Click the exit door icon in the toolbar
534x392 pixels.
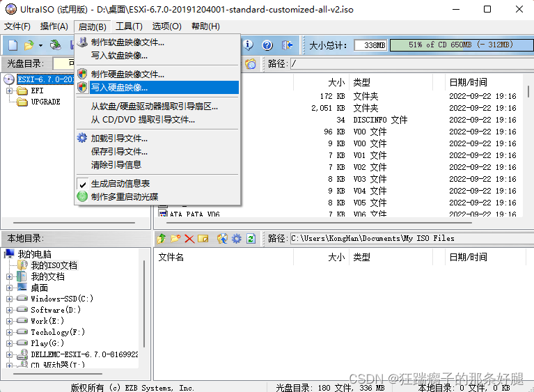pyautogui.click(x=287, y=45)
